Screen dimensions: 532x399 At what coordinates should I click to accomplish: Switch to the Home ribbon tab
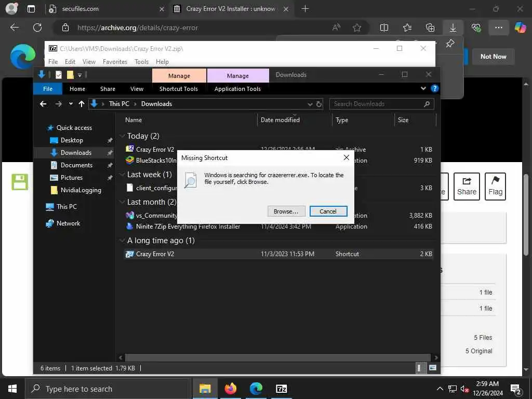(x=77, y=88)
